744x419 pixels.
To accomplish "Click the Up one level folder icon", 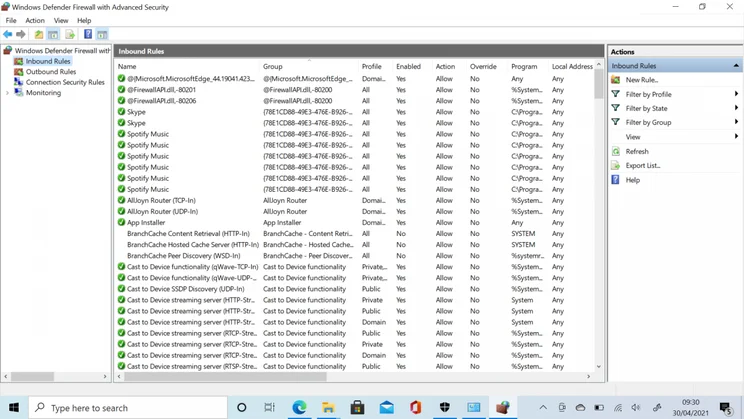I will click(39, 34).
